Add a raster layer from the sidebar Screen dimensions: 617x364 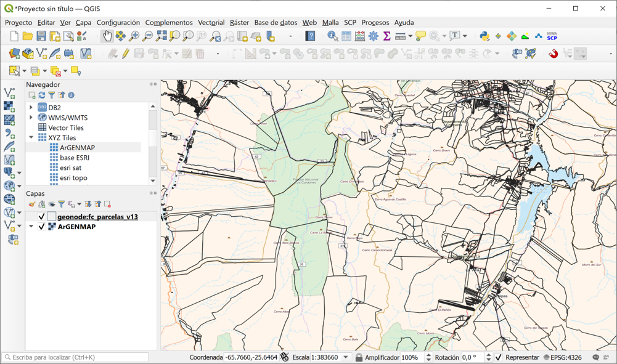click(x=9, y=106)
